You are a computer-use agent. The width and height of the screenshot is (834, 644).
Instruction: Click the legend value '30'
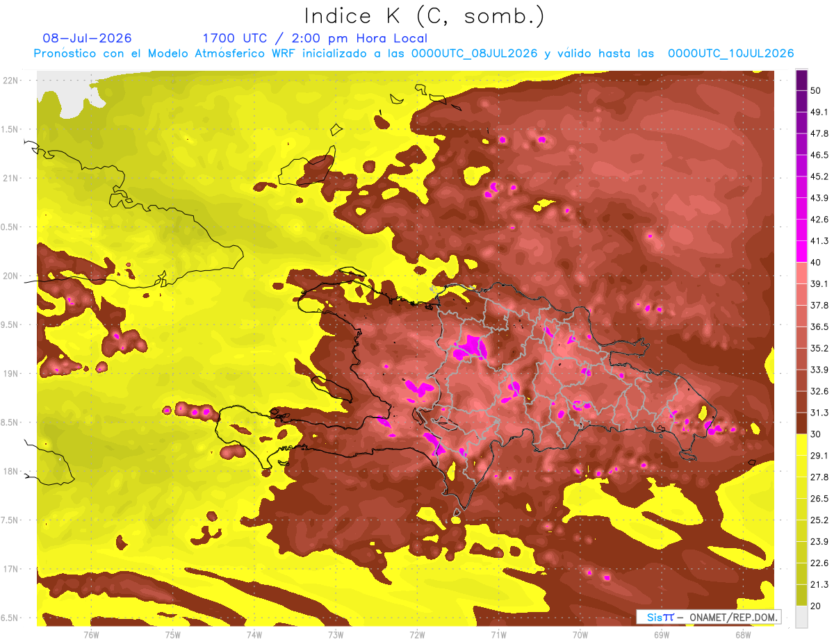[x=816, y=434]
